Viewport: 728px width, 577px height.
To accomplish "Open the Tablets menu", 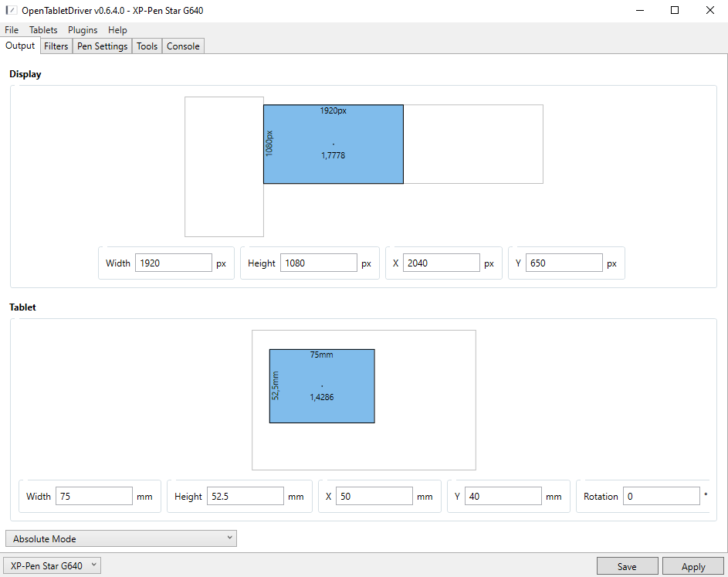I will [43, 30].
